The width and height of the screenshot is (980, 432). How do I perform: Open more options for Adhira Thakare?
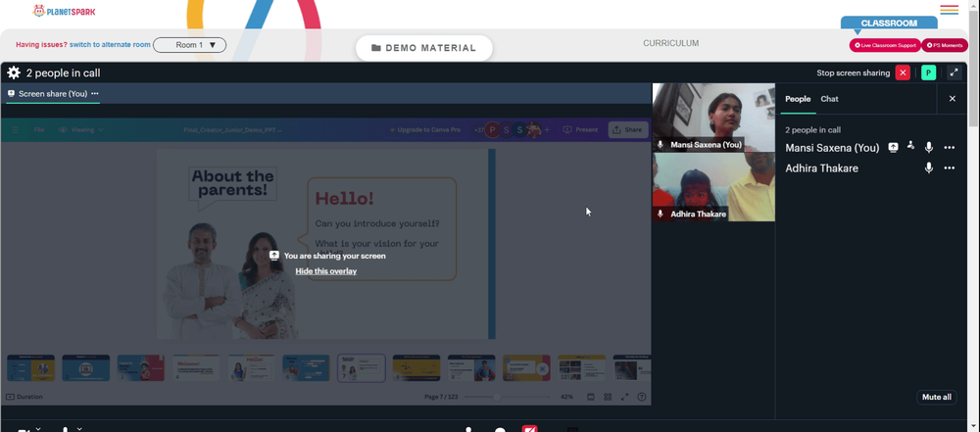coord(950,168)
